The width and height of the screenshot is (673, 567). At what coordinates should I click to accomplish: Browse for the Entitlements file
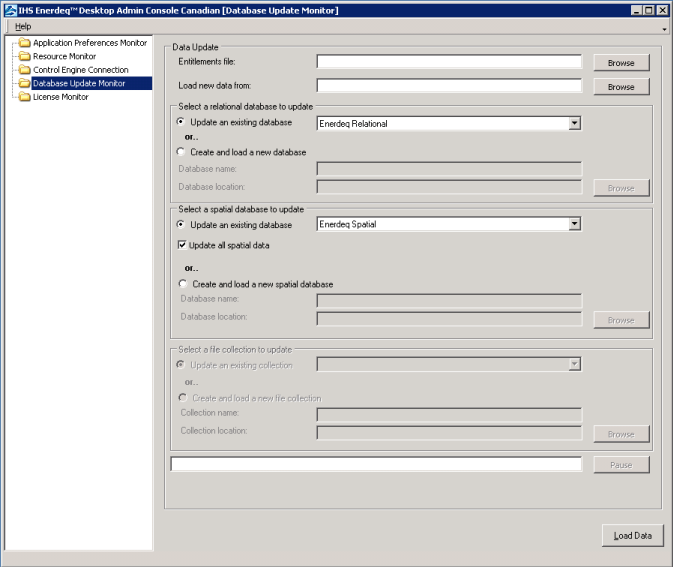tap(621, 63)
